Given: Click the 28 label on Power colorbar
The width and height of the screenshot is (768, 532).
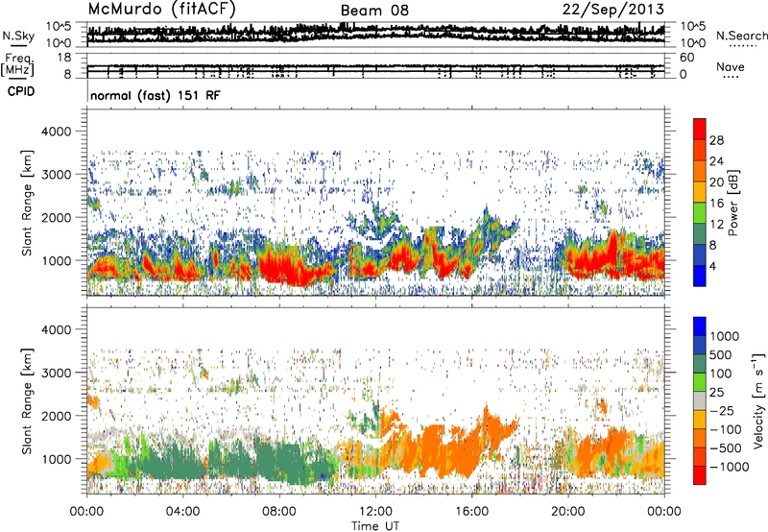Looking at the screenshot, I should click(716, 140).
